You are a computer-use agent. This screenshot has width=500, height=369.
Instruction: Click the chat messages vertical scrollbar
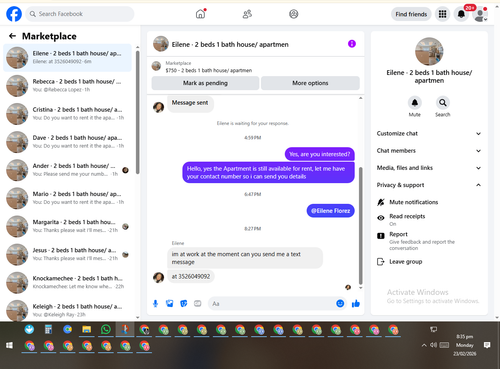[360, 226]
